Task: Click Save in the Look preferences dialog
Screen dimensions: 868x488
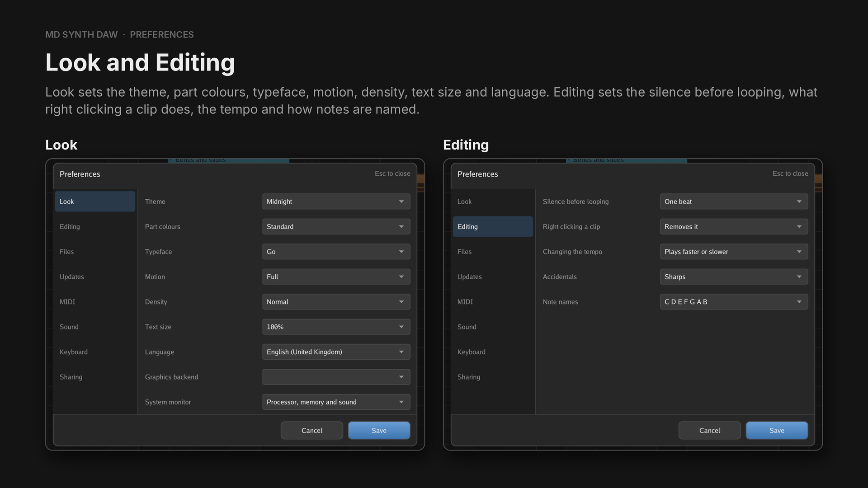Action: point(379,431)
